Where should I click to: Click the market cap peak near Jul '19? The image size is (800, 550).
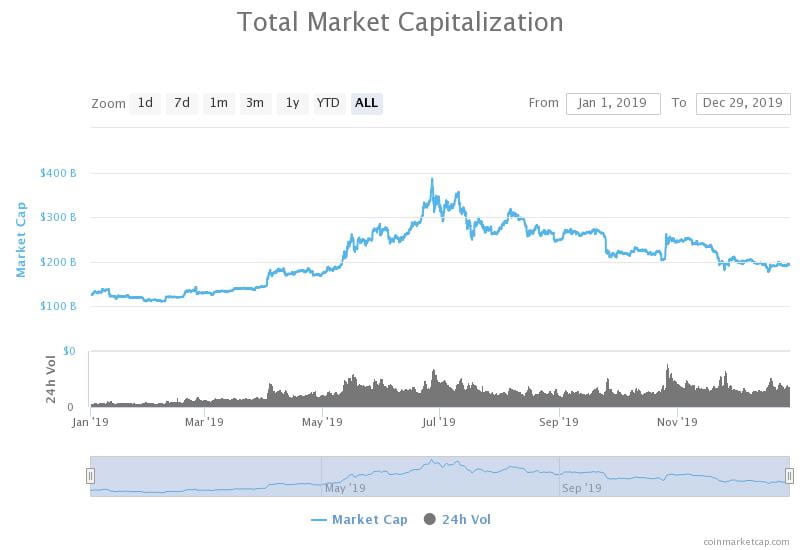coord(432,180)
